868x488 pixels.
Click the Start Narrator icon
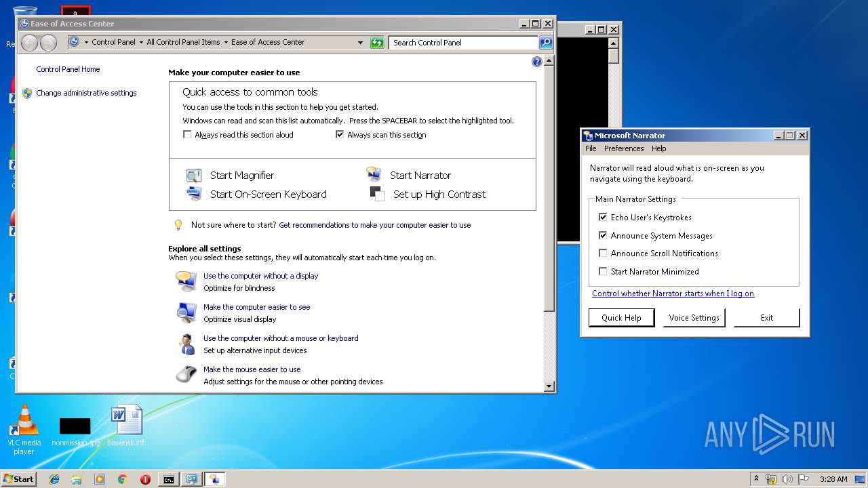point(374,175)
